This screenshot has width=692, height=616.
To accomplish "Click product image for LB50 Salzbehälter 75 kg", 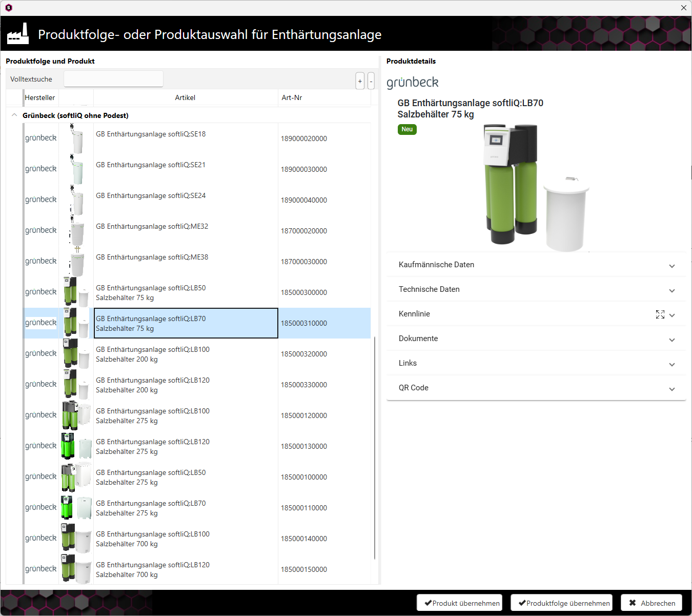I will click(76, 292).
